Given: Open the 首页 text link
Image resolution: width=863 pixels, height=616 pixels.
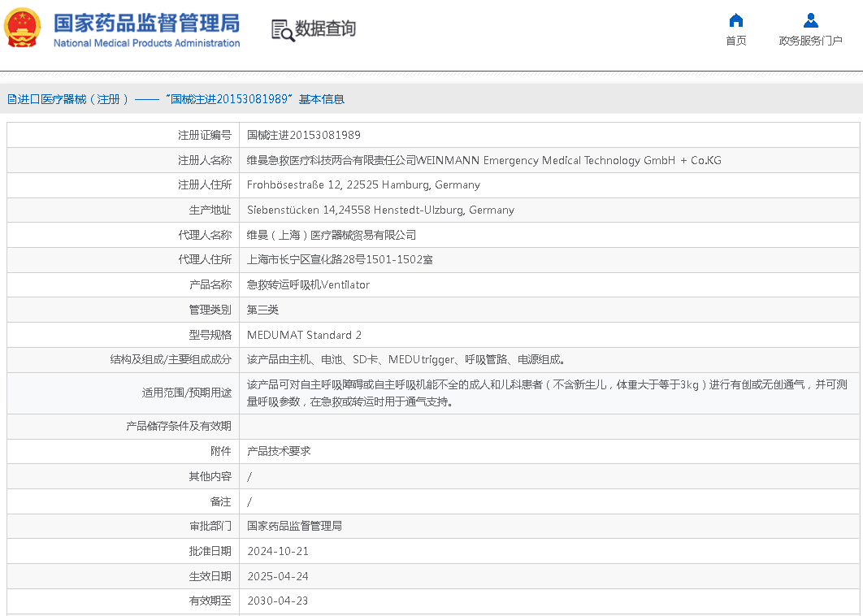Looking at the screenshot, I should [x=735, y=41].
